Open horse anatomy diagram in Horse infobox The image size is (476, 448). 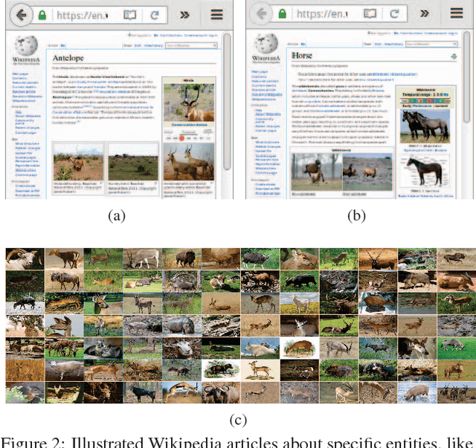coord(425,171)
